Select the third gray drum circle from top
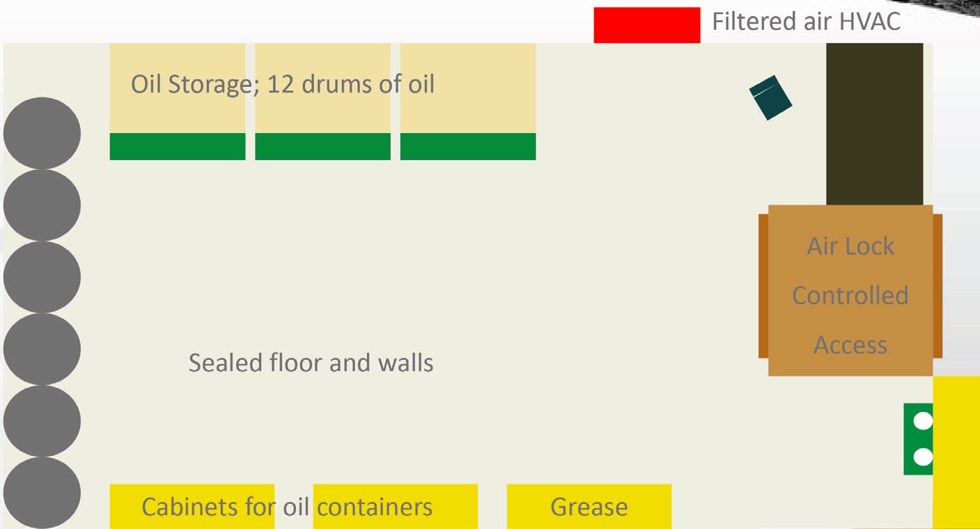Screen dimensions: 980x529 point(42,277)
